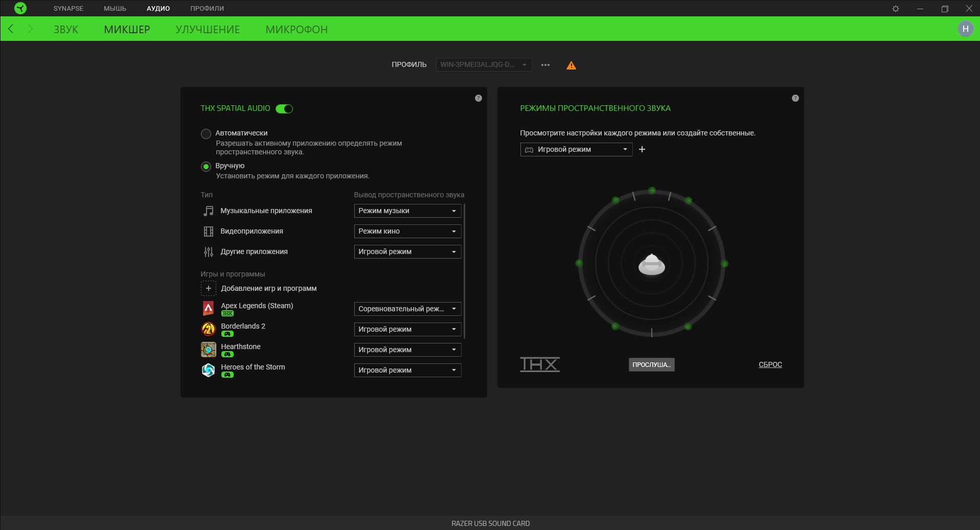Click RAZER USB SOUND CARD label
This screenshot has height=530, width=980.
pos(490,523)
